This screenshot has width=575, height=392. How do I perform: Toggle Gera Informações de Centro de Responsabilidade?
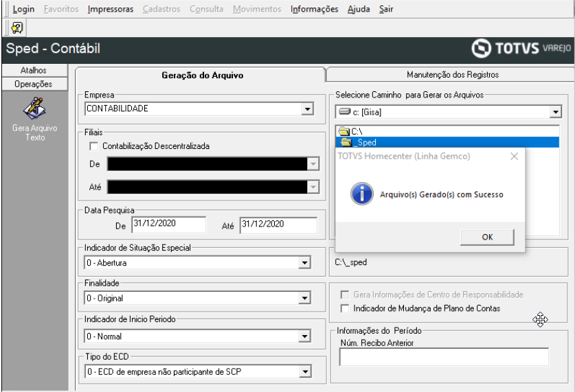tap(345, 295)
